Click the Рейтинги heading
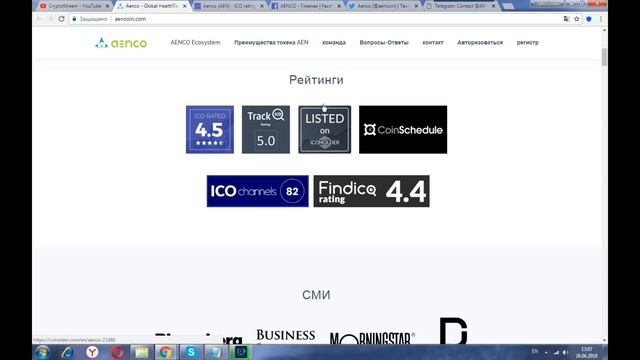The height and width of the screenshot is (360, 640). pyautogui.click(x=316, y=80)
